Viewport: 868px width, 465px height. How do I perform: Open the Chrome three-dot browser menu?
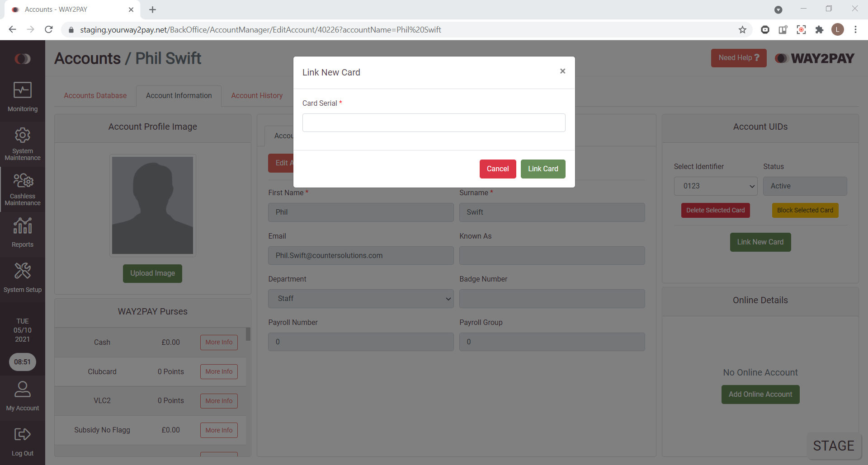(x=856, y=29)
